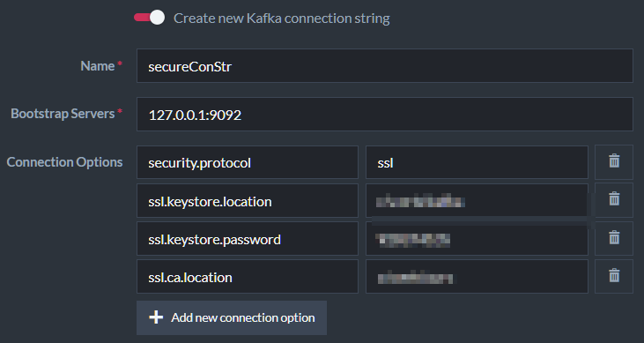Delete the security.protocol connection option
This screenshot has width=644, height=343.
(614, 162)
